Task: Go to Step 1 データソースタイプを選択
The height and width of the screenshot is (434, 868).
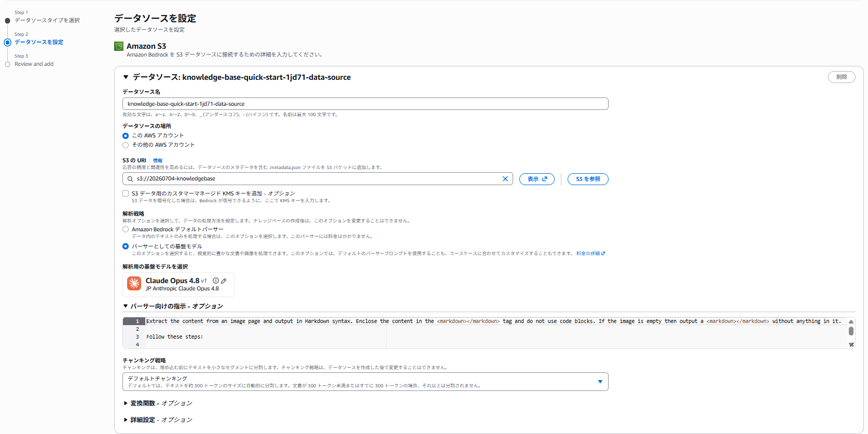Action: [47, 20]
